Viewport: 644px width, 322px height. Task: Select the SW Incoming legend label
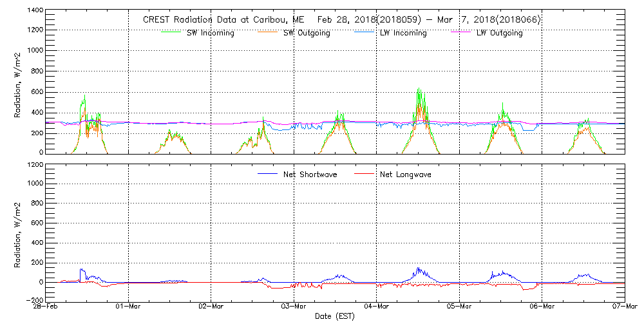pyautogui.click(x=211, y=33)
